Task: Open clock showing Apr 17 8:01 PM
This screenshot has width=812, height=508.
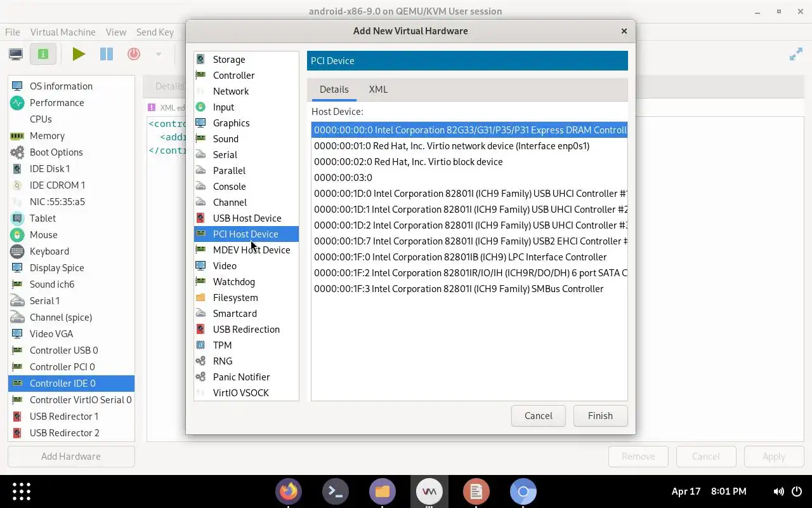Action: click(x=709, y=491)
